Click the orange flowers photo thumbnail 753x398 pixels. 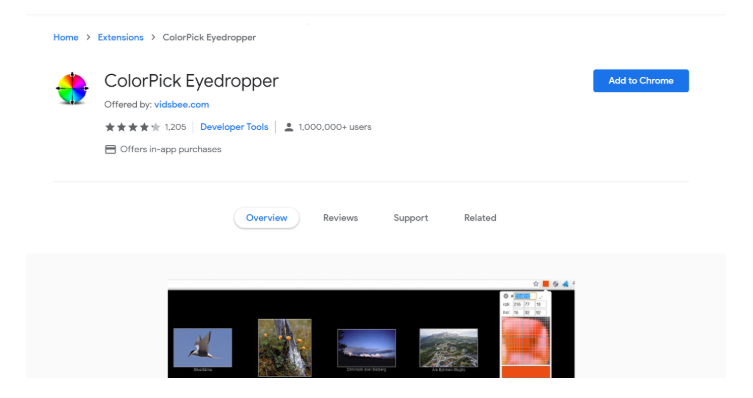point(285,348)
